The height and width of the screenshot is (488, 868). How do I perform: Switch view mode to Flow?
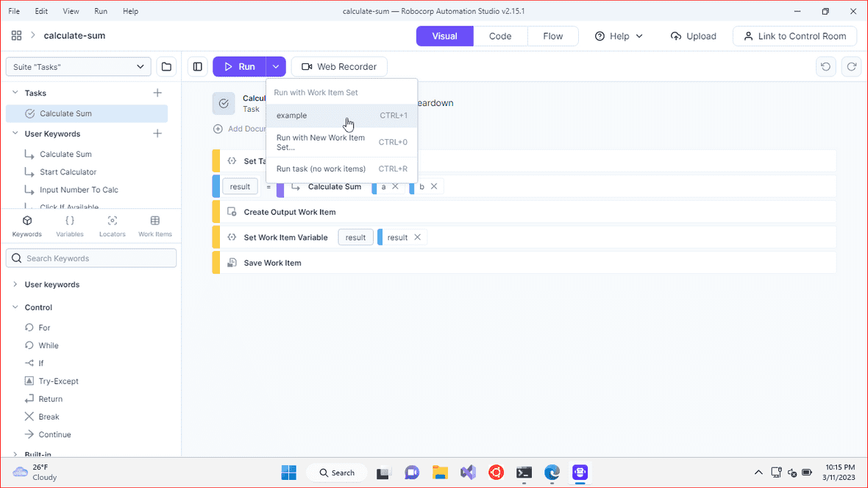coord(552,35)
